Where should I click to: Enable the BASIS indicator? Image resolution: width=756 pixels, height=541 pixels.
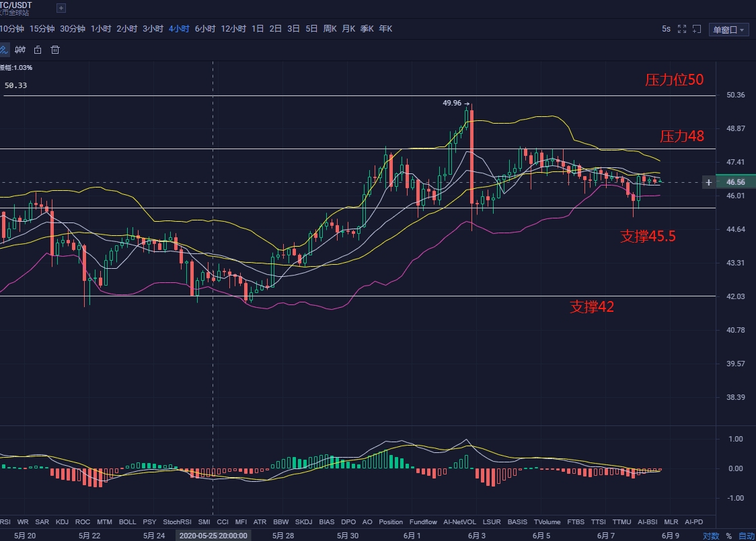click(x=517, y=522)
